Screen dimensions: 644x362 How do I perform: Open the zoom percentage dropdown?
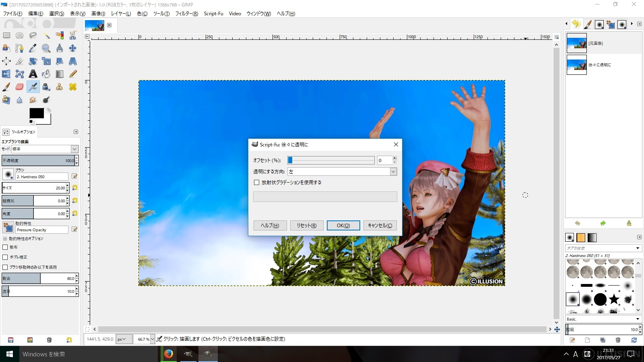pyautogui.click(x=152, y=339)
